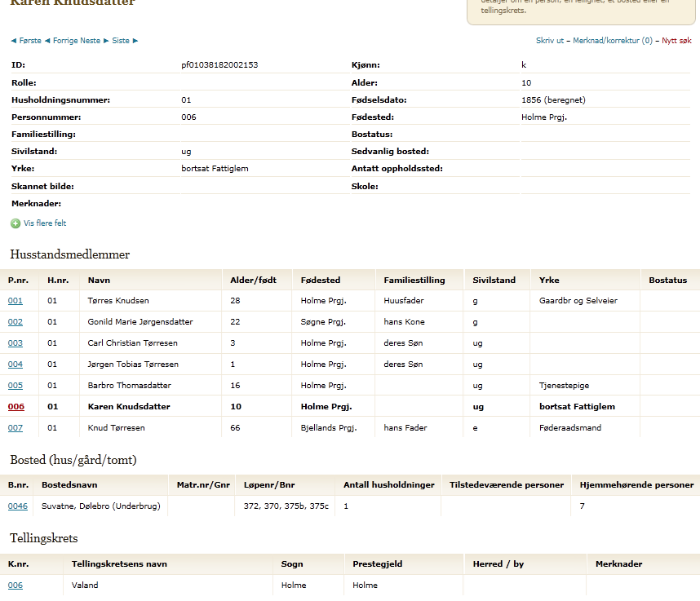Click the name Knud Tørresen
The width and height of the screenshot is (700, 601).
(x=116, y=428)
